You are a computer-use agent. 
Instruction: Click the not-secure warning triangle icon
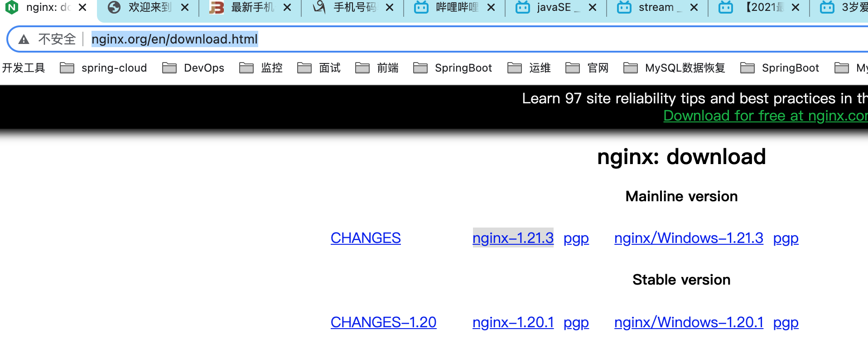click(x=24, y=39)
